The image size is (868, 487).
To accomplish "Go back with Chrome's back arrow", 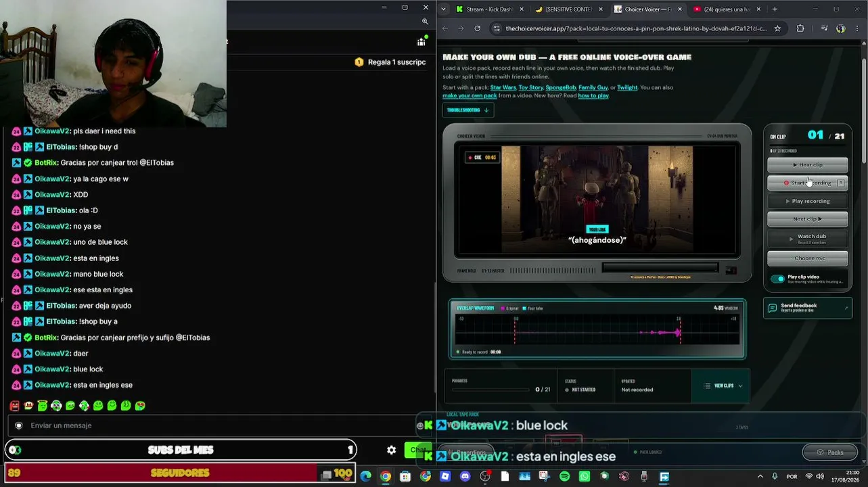I will pos(444,28).
